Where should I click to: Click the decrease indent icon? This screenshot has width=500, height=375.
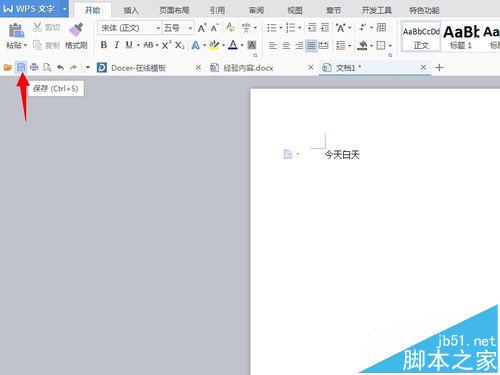tap(312, 28)
